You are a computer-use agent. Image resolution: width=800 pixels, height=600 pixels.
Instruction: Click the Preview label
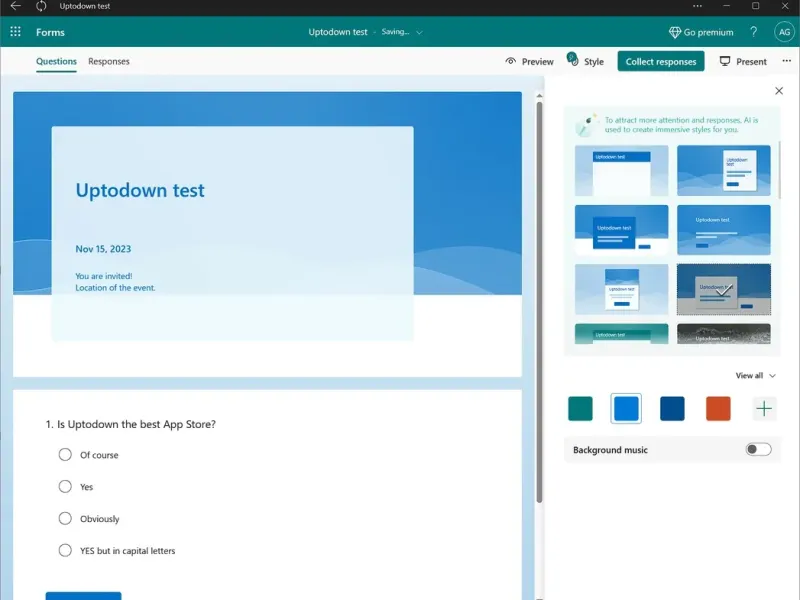(x=537, y=62)
